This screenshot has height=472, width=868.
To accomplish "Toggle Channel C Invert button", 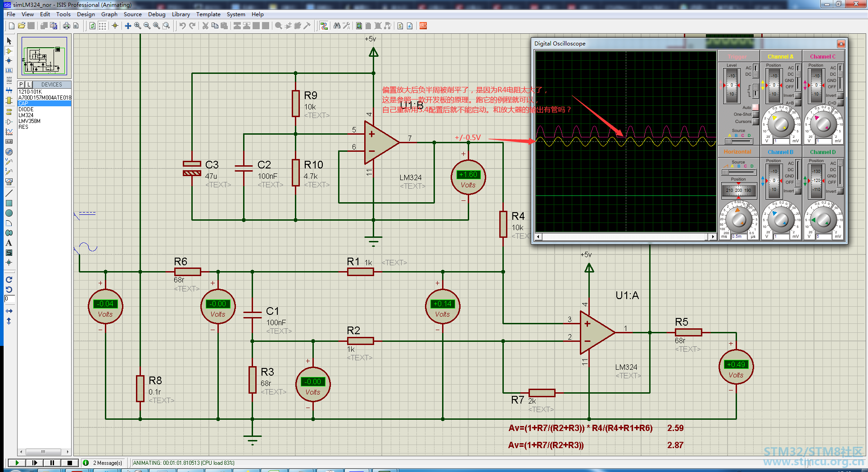I will click(840, 95).
